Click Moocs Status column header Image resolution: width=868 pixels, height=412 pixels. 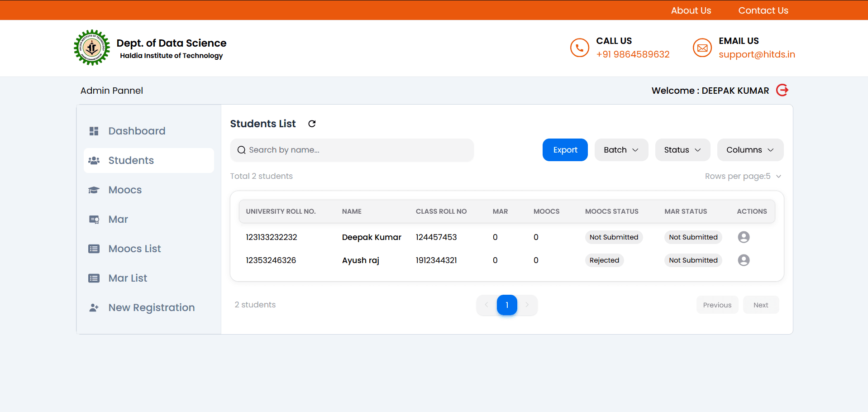click(612, 211)
